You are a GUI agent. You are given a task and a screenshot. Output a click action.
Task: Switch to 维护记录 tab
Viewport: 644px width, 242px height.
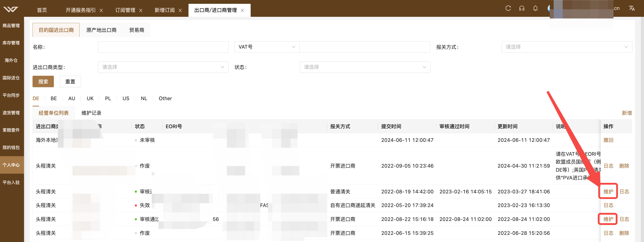91,113
